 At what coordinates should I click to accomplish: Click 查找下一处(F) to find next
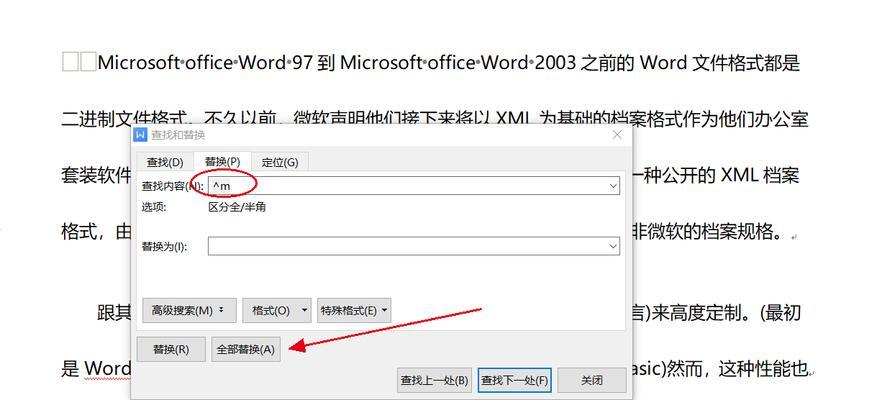[x=514, y=380]
